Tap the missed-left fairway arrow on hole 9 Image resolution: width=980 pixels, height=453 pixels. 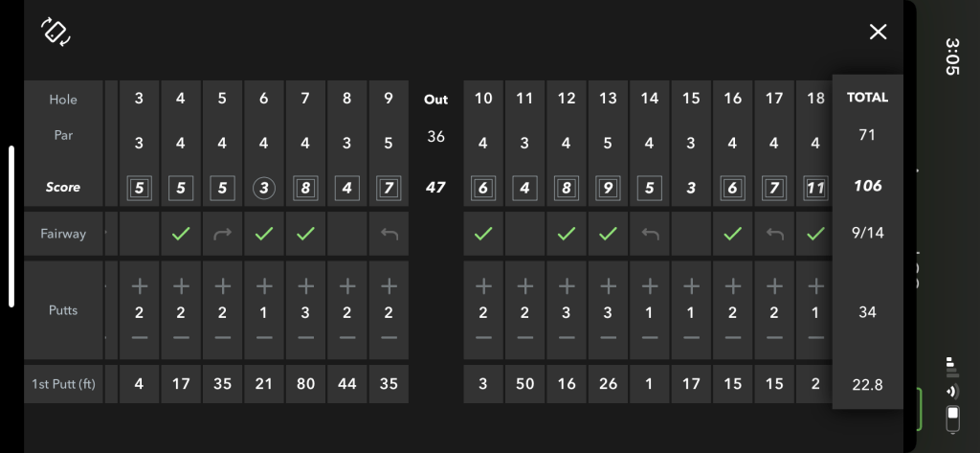389,233
